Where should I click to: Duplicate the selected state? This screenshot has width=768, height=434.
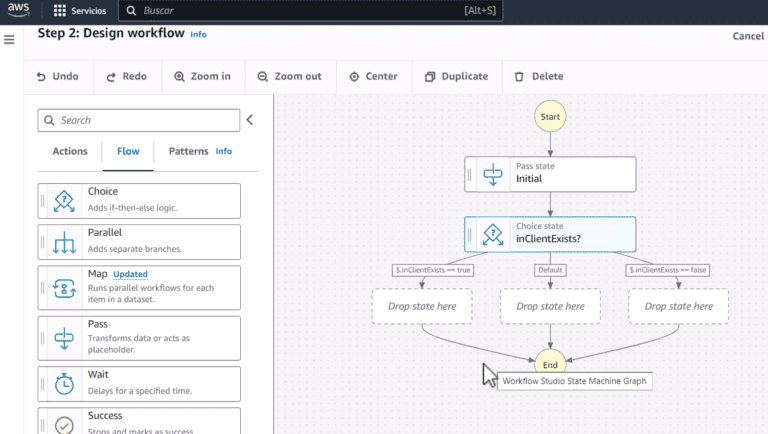point(456,76)
